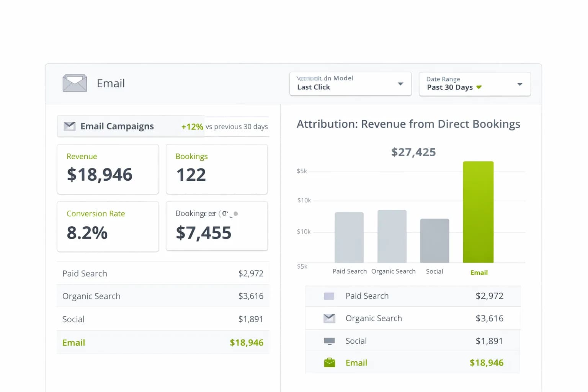588x392 pixels.
Task: Select the Email Campaigns tab header
Action: tap(131, 126)
